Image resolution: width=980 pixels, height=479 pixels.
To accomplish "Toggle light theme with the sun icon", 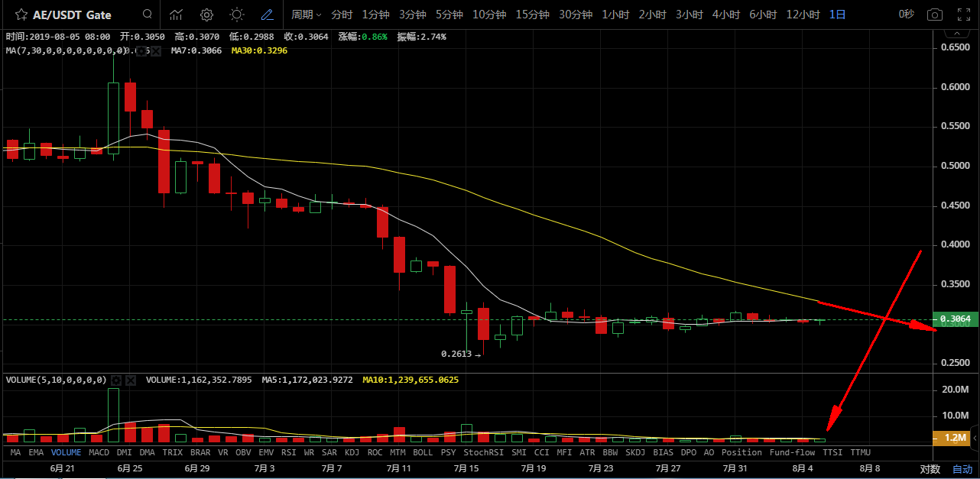I will pyautogui.click(x=237, y=15).
